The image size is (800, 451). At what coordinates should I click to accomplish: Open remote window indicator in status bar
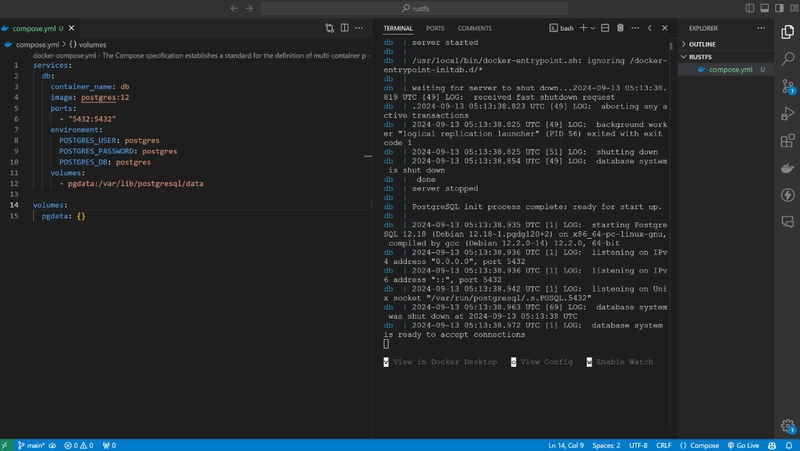[5, 445]
